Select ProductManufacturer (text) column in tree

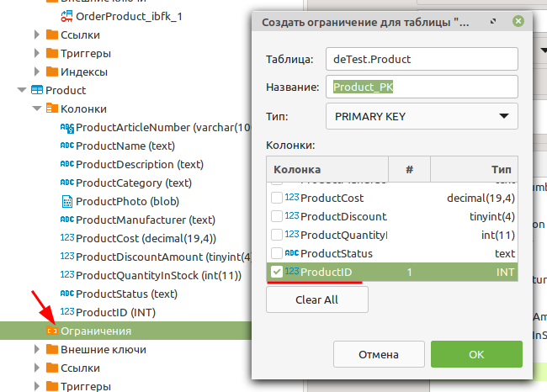[133, 220]
